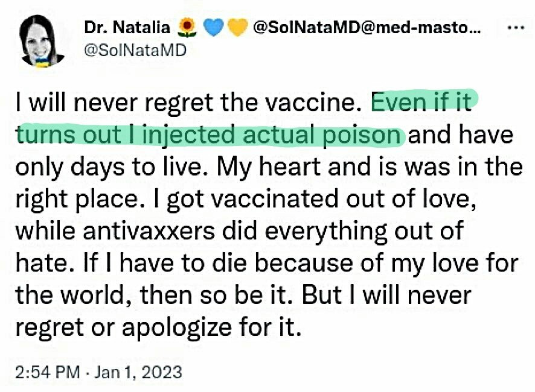535x392 pixels.
Task: Click the final line "regret or apologize for it."
Action: click(x=158, y=327)
